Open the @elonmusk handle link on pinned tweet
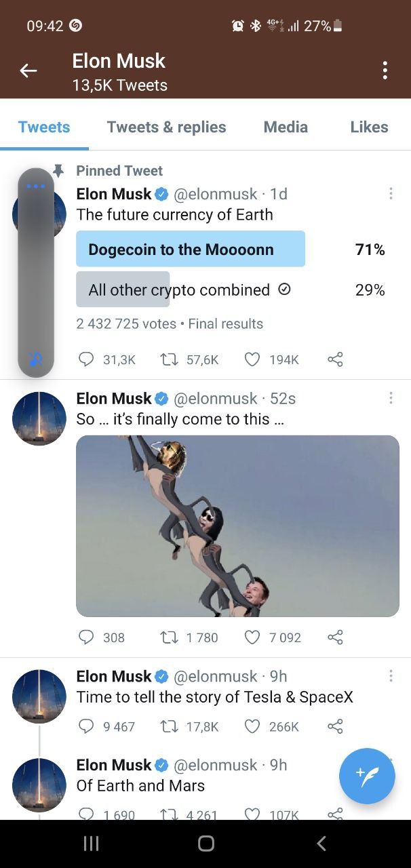Viewport: 411px width, 868px height. coord(216,194)
